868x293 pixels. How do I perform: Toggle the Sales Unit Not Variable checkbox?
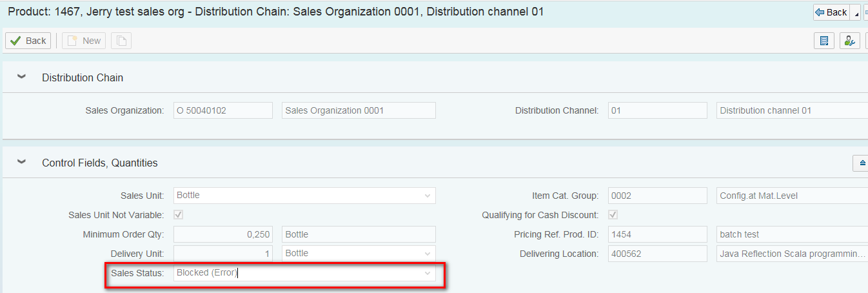[179, 215]
